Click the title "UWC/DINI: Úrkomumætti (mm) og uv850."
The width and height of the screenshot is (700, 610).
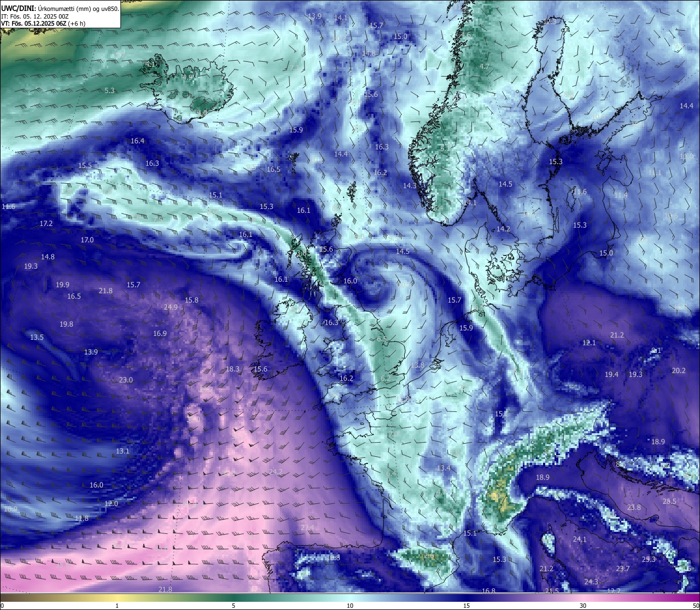(x=60, y=8)
